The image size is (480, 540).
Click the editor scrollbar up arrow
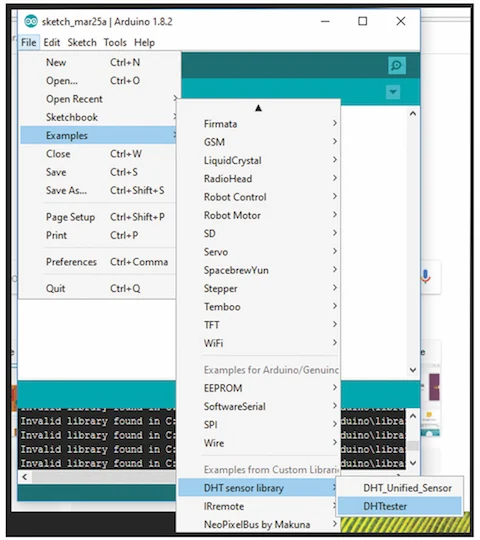413,113
